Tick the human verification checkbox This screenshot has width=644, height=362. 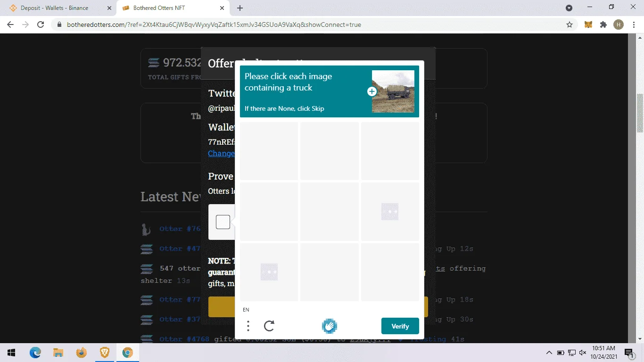[223, 222]
